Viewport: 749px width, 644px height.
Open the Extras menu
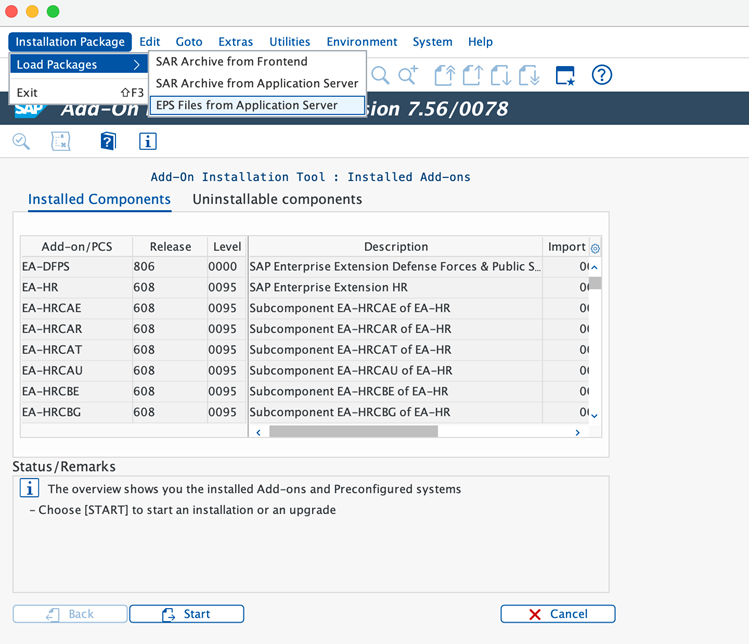click(x=235, y=42)
